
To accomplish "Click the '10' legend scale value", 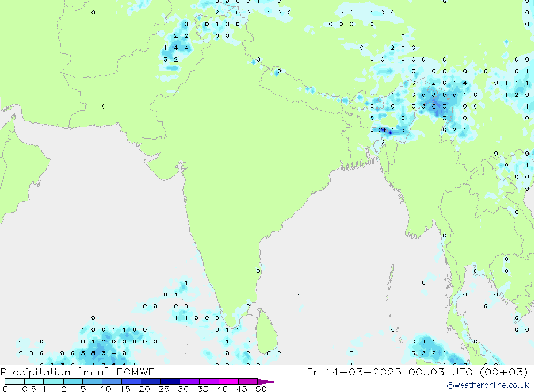I will (x=106, y=389).
